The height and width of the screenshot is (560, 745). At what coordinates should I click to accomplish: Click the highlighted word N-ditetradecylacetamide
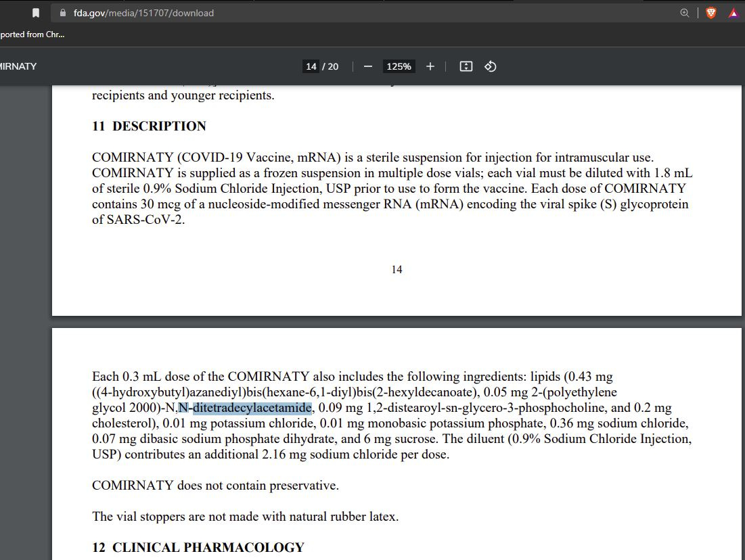[245, 408]
